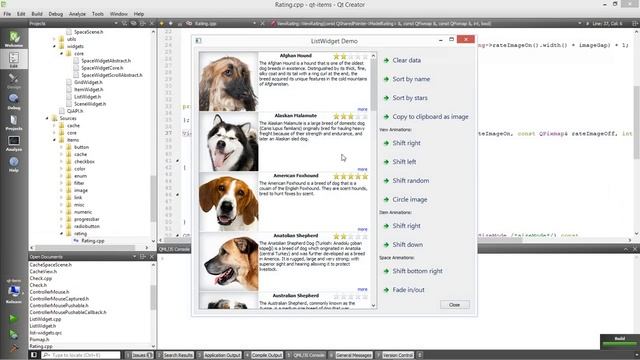Show the Compile Output pane

pyautogui.click(x=264, y=355)
